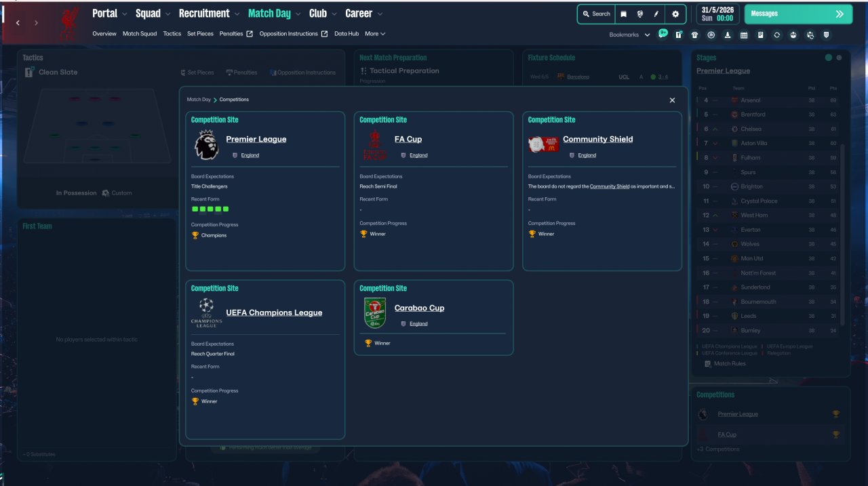The image size is (868, 486).
Task: Open the Tactics sub-tab
Action: point(172,34)
